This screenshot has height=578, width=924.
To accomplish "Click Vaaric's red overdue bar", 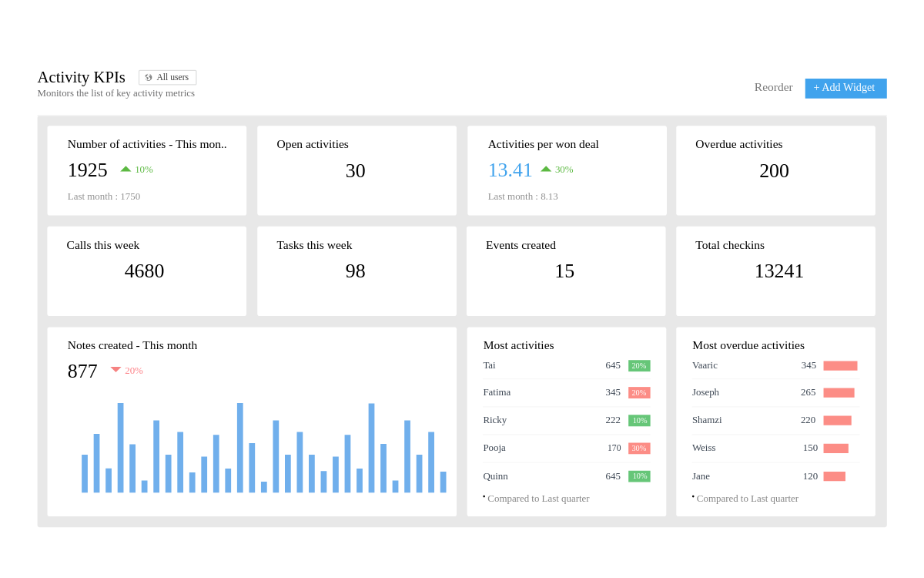I will click(840, 366).
